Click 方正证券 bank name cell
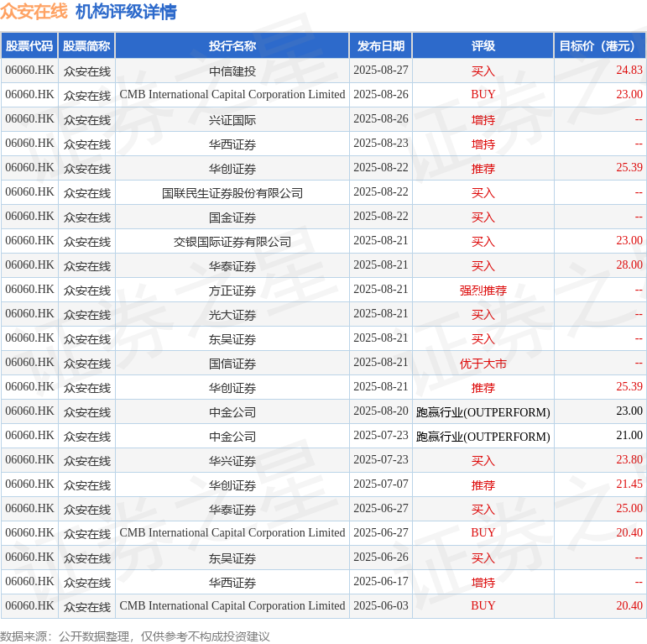Screen dimensions: 647x644 232,291
